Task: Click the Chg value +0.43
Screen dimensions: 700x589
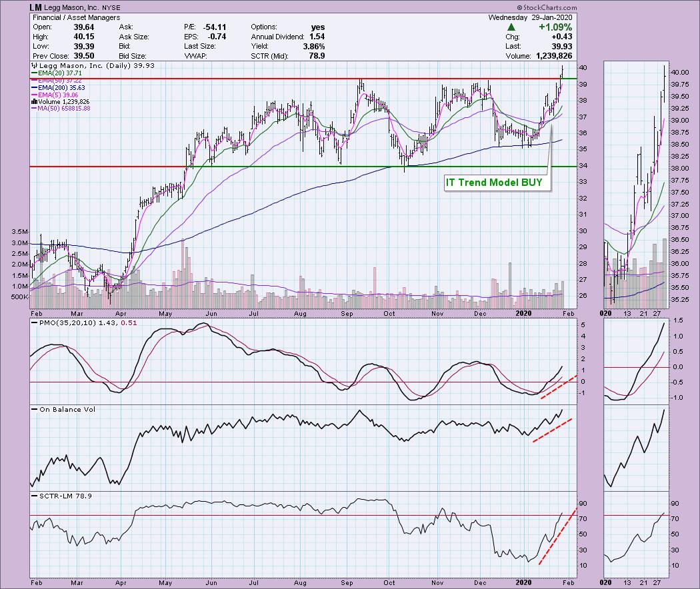Action: click(x=561, y=37)
